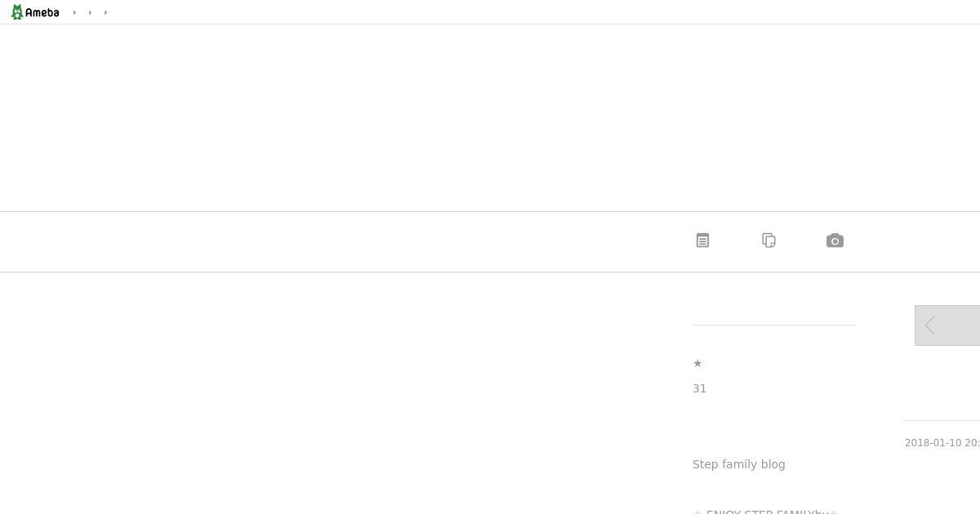The image size is (980, 514).
Task: Click the ENJOY STEP FAMILY text line
Action: pyautogui.click(x=765, y=510)
